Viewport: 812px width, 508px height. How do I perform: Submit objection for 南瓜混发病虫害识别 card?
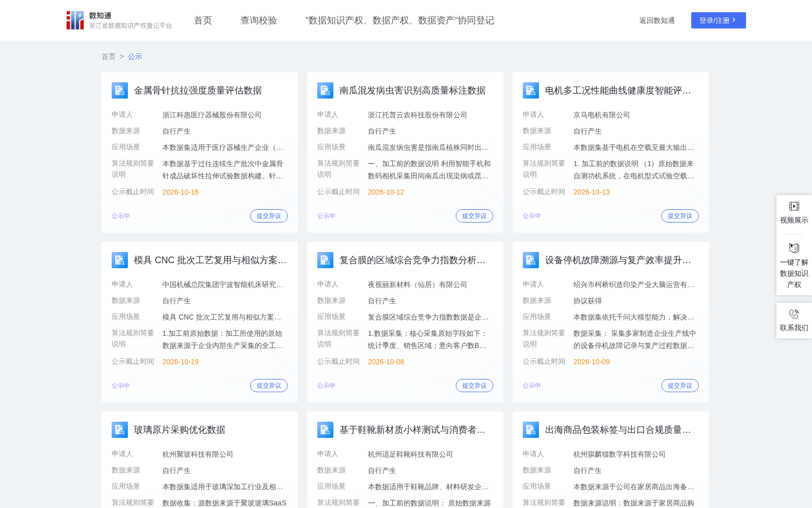tap(475, 216)
